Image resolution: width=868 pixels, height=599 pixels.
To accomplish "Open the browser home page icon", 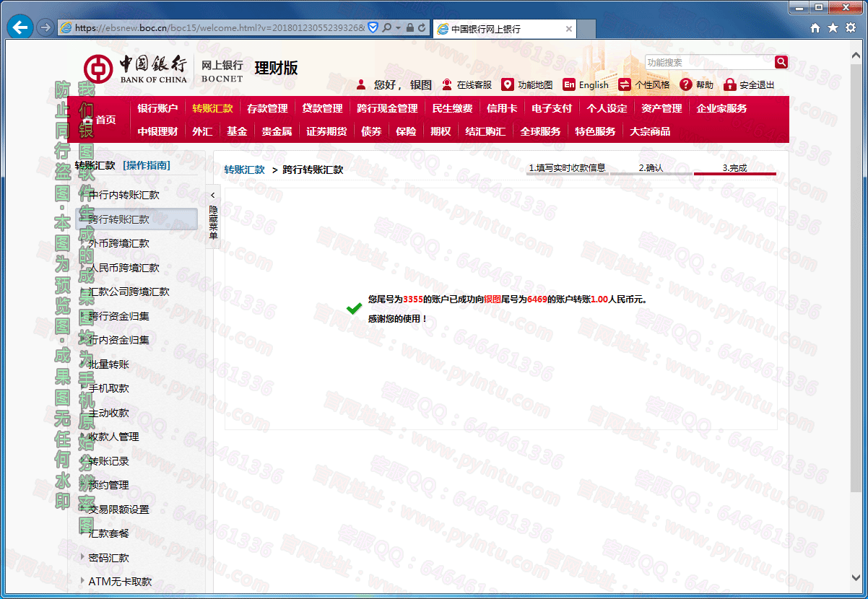I will pyautogui.click(x=815, y=27).
